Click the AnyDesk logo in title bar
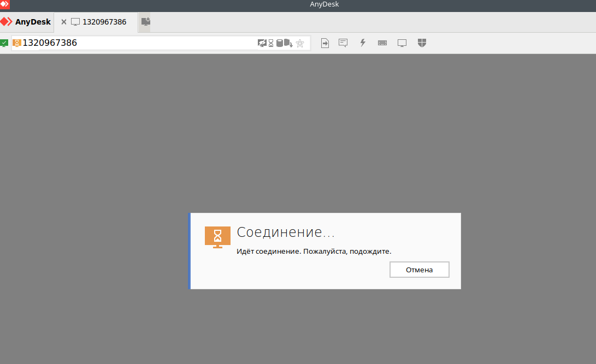Screen dimensions: 596x364 (x=4, y=4)
